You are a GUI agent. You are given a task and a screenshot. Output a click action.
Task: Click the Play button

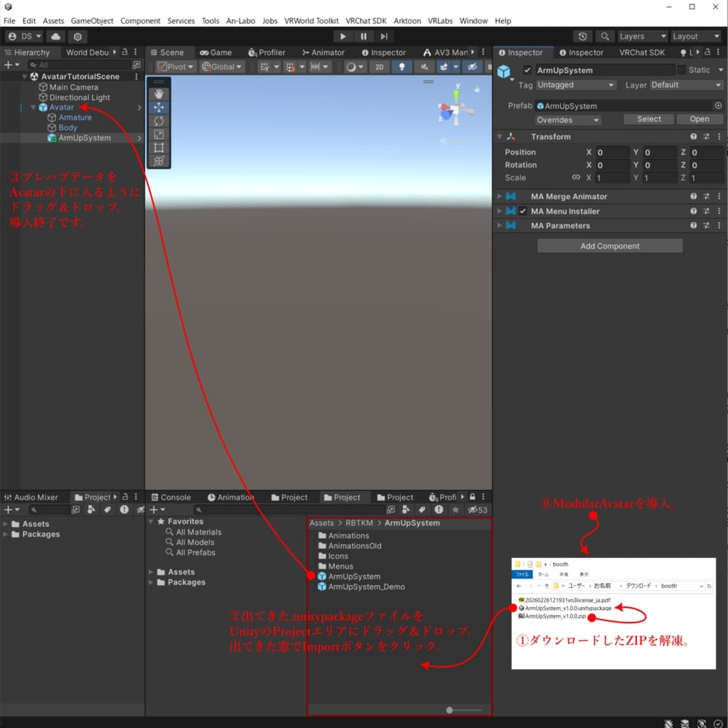(x=343, y=36)
